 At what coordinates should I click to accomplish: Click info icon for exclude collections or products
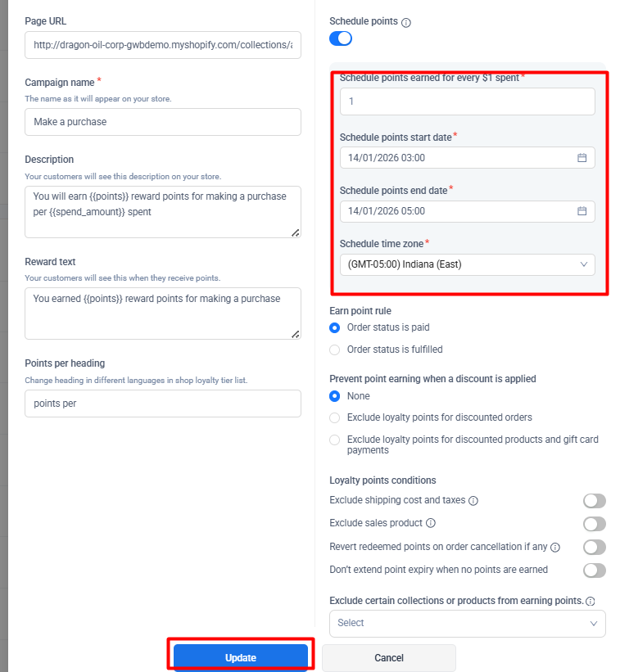[590, 601]
